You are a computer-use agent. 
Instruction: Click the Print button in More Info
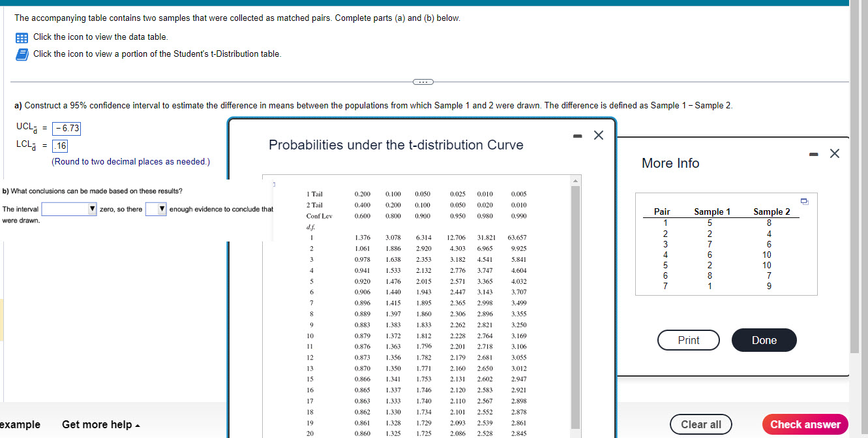point(688,340)
